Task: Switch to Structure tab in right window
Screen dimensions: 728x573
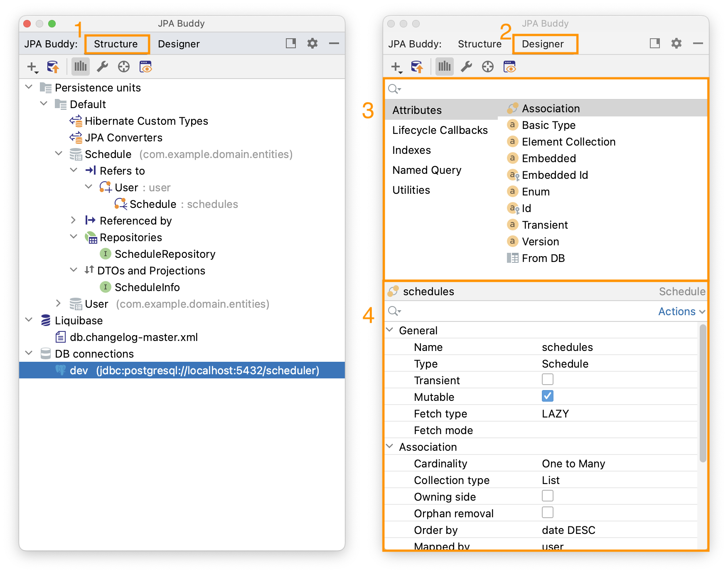Action: click(480, 44)
